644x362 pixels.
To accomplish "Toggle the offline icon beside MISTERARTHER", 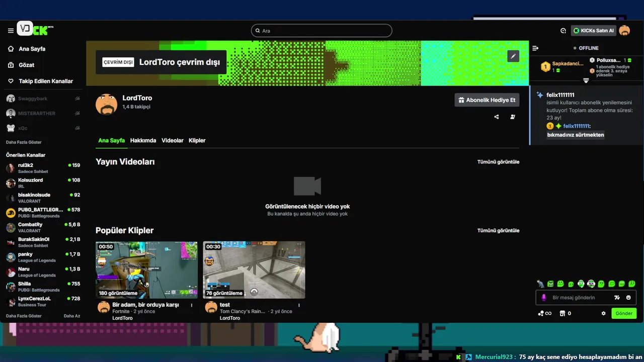I will point(77,113).
